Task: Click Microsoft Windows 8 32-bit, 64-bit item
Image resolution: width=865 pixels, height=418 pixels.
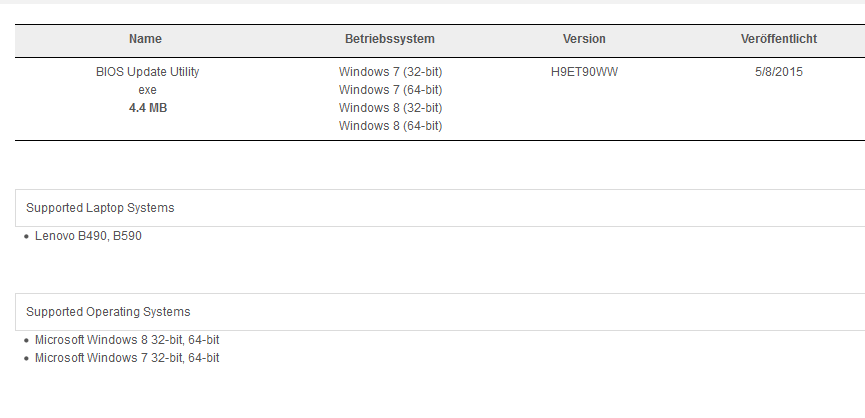Action: (x=127, y=340)
